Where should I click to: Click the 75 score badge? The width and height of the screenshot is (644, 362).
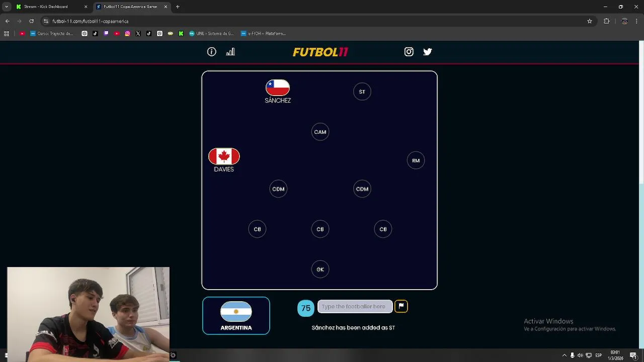tap(306, 308)
